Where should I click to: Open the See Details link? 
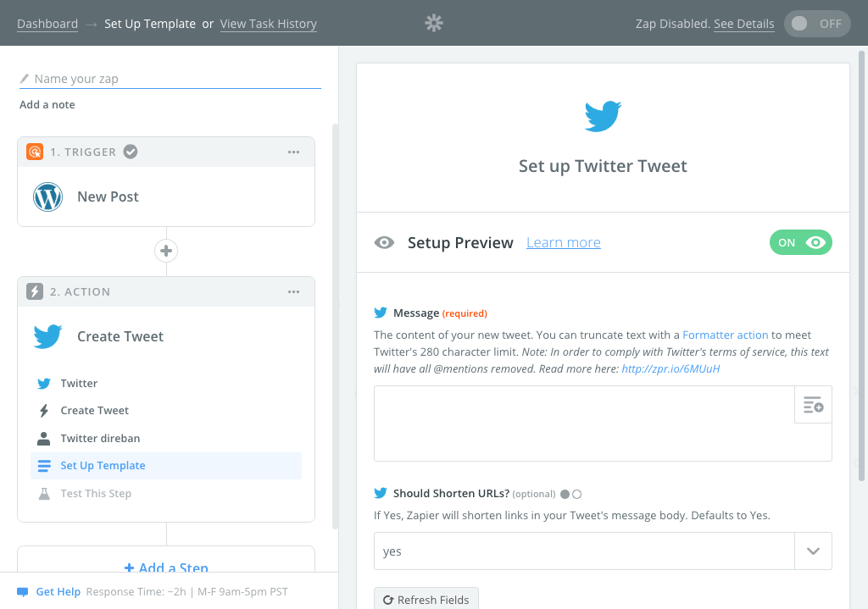click(744, 24)
